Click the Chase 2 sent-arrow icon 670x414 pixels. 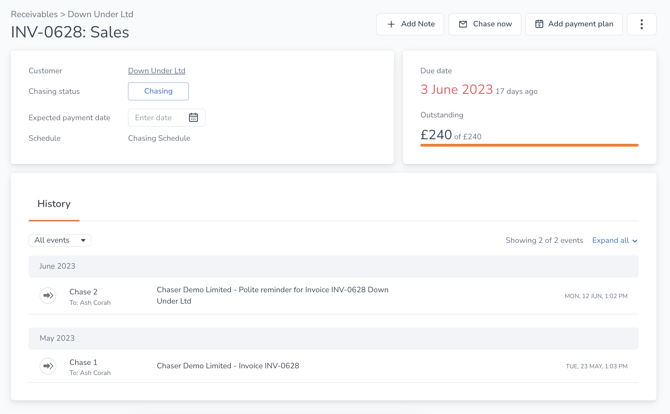coord(48,295)
